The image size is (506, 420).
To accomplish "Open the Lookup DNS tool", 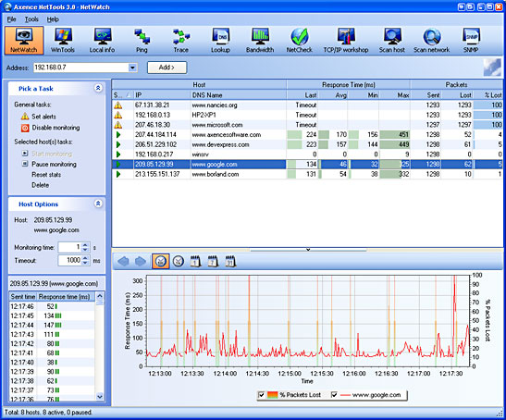I will [x=220, y=41].
